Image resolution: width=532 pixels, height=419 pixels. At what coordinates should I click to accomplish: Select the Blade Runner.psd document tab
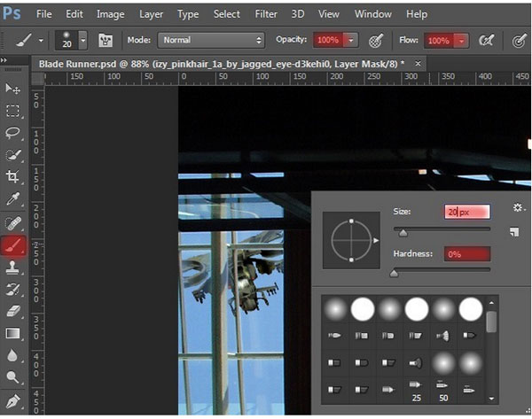click(x=222, y=64)
